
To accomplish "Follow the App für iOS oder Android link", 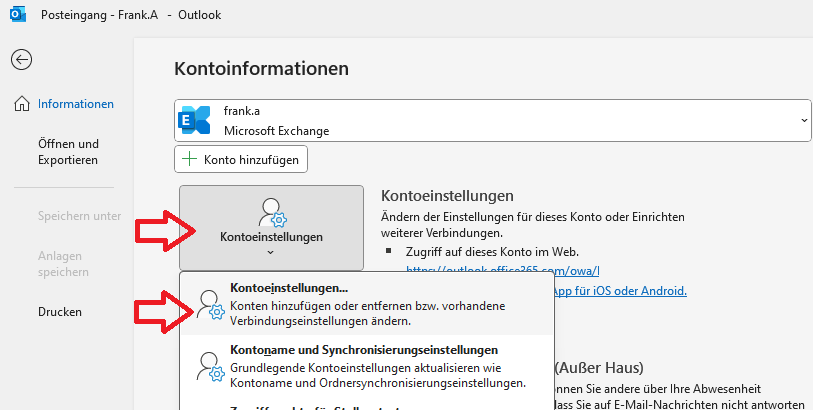I will 620,291.
